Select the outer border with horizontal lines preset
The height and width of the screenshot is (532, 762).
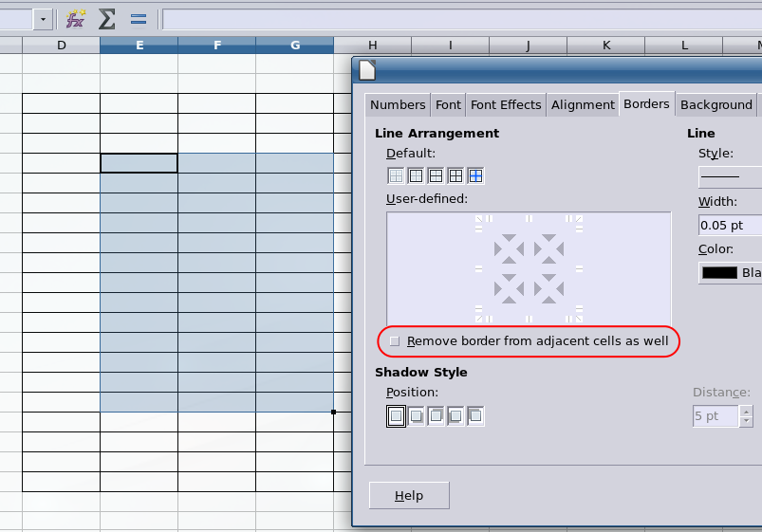tap(436, 175)
